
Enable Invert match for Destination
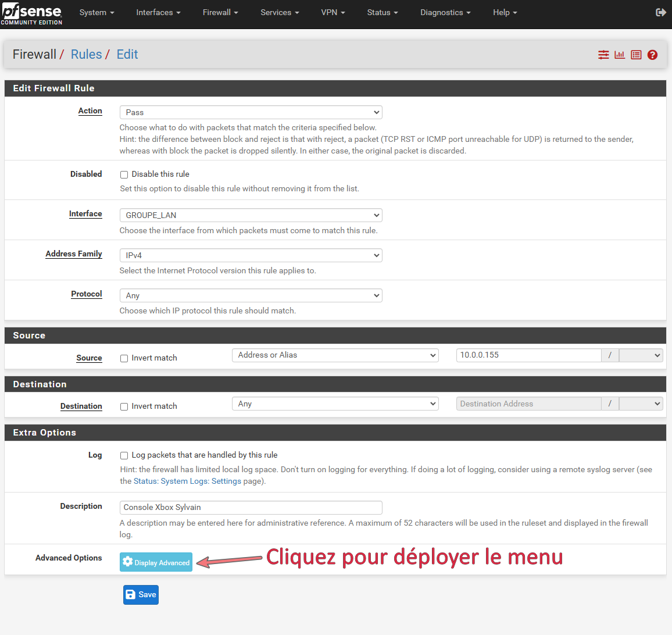(124, 406)
